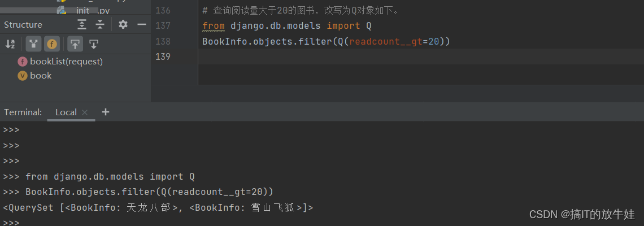
Task: Switch to the Local terminal tab
Action: tap(66, 112)
